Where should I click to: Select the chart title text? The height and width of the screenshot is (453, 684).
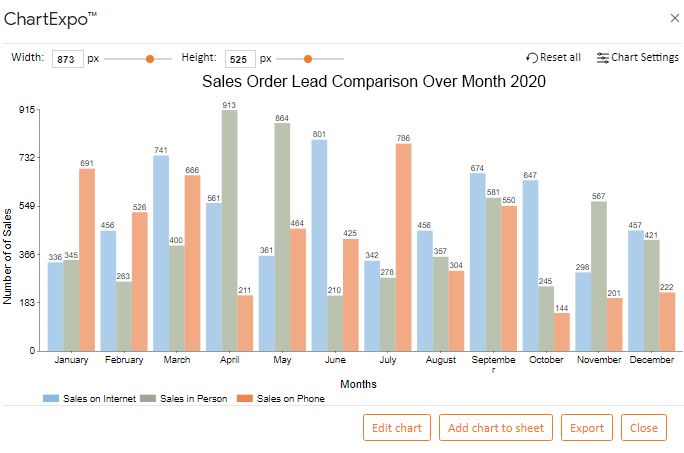click(x=374, y=82)
